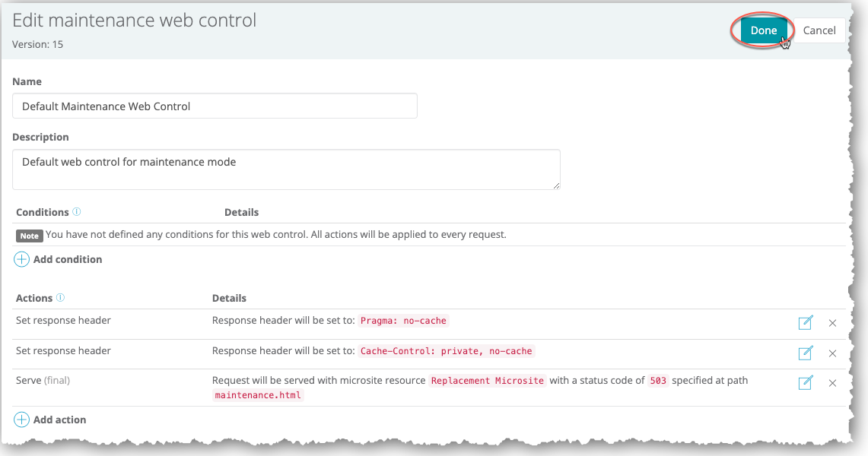Click the Add action link text

(60, 420)
